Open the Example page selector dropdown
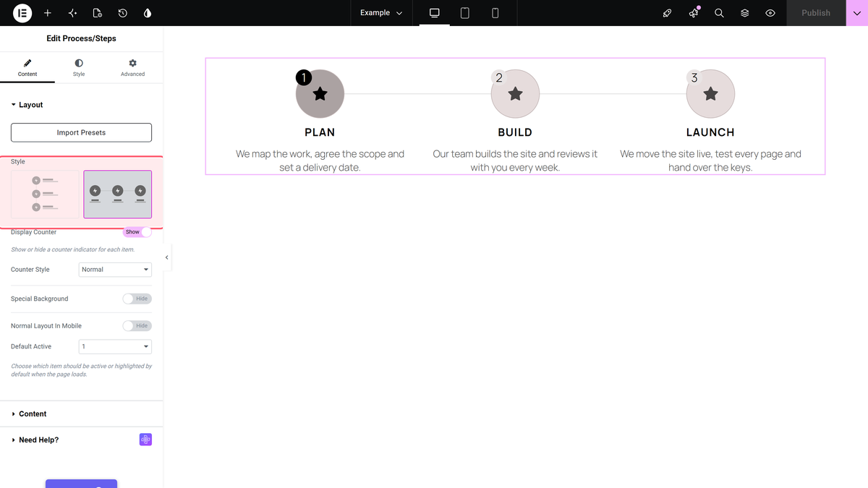The height and width of the screenshot is (488, 868). (x=381, y=13)
